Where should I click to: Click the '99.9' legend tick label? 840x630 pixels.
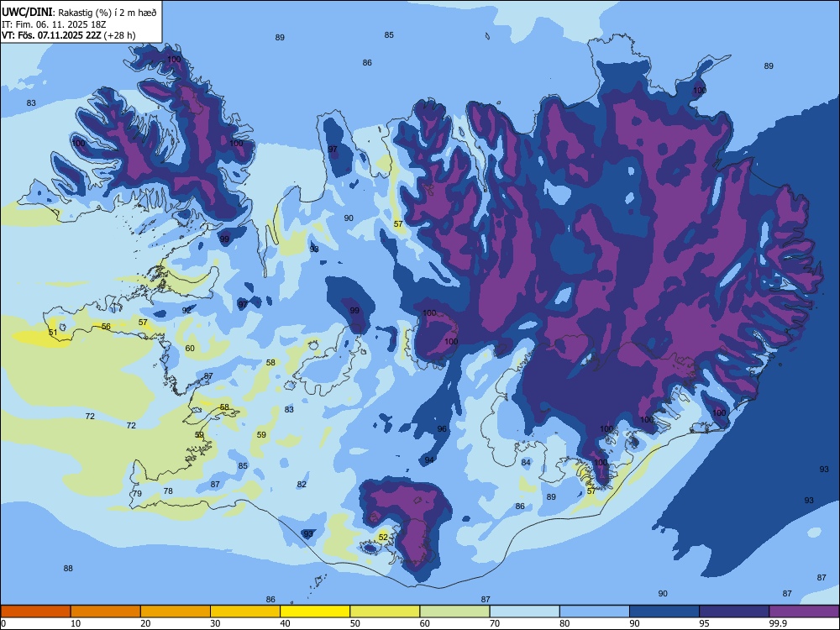(777, 623)
